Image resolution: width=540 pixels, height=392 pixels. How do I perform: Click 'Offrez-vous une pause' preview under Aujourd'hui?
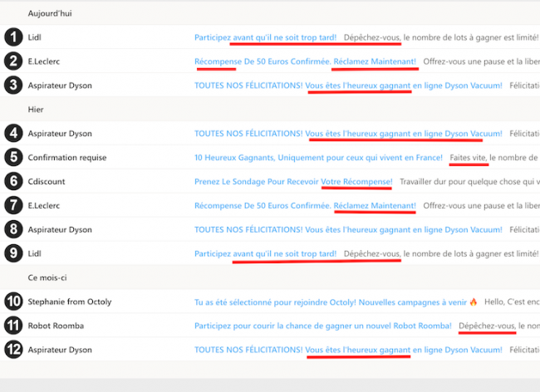[482, 61]
